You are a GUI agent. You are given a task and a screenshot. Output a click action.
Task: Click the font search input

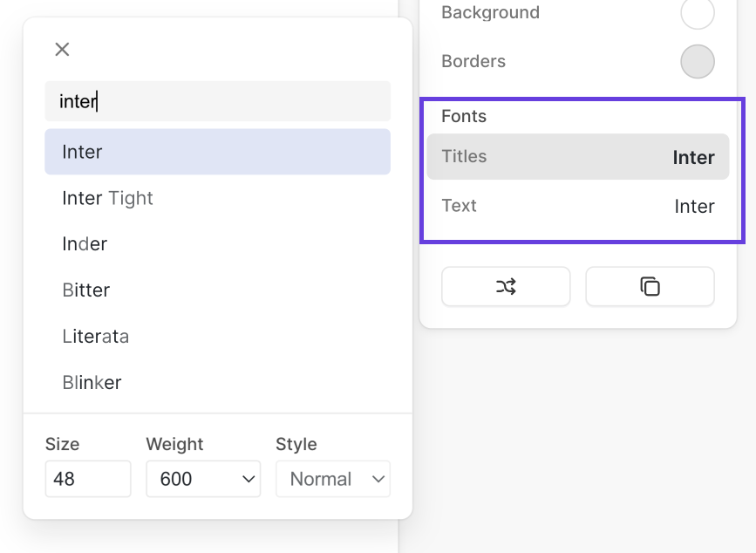point(217,101)
